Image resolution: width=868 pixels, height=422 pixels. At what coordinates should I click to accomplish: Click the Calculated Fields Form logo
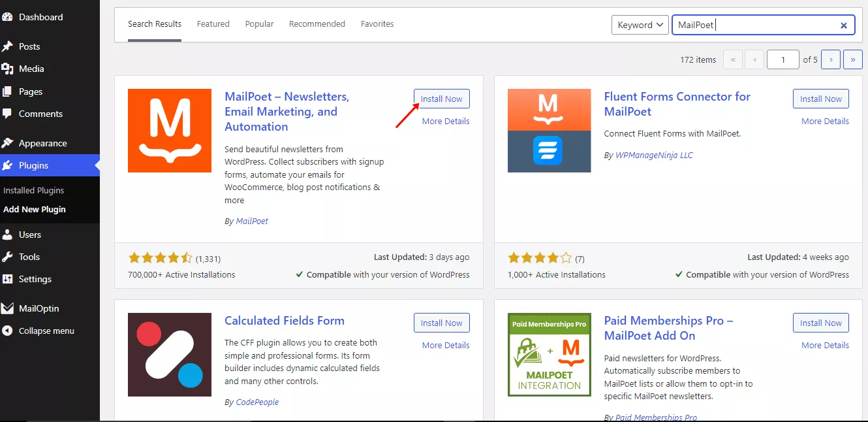pos(170,355)
